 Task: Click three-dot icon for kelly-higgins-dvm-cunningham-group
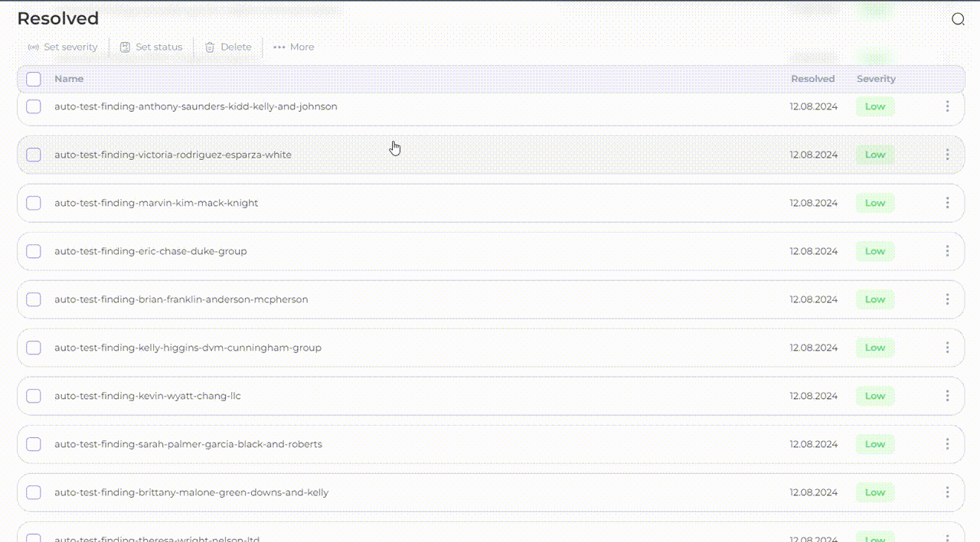pos(947,348)
